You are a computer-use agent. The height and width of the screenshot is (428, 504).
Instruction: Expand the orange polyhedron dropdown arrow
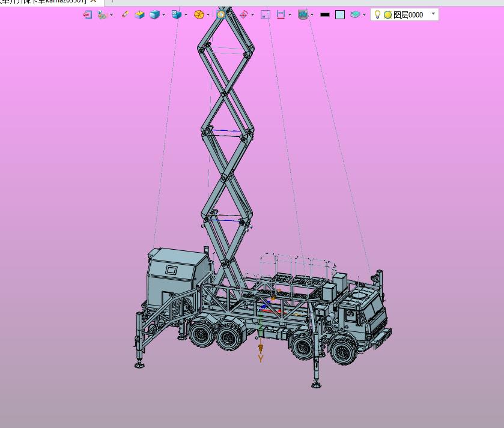click(x=208, y=15)
